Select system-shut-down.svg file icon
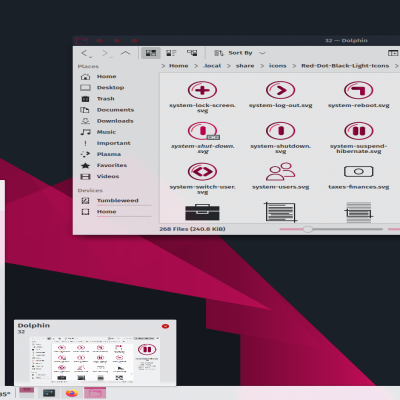The width and height of the screenshot is (400, 400). [x=202, y=131]
